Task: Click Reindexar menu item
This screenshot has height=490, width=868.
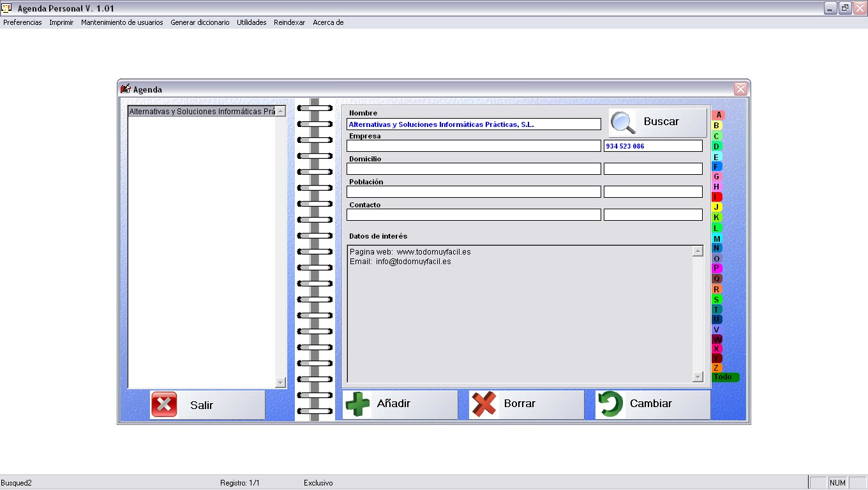Action: point(289,22)
